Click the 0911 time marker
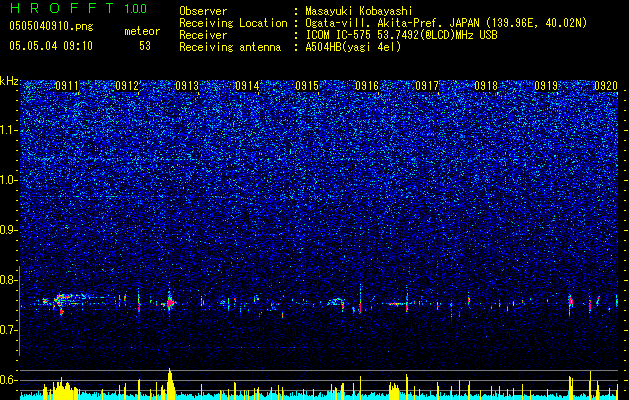629x400 pixels. pyautogui.click(x=67, y=86)
